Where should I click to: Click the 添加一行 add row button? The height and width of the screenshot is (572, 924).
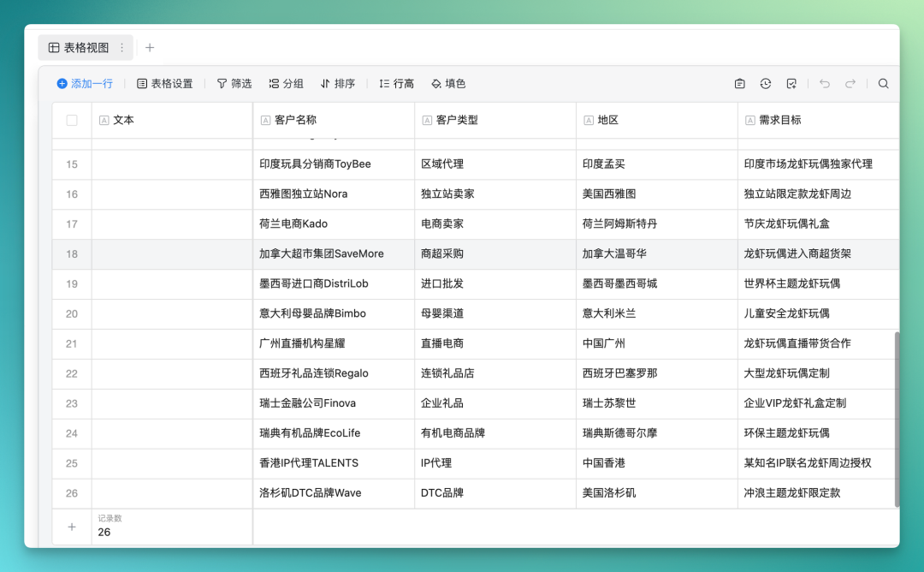pos(84,84)
